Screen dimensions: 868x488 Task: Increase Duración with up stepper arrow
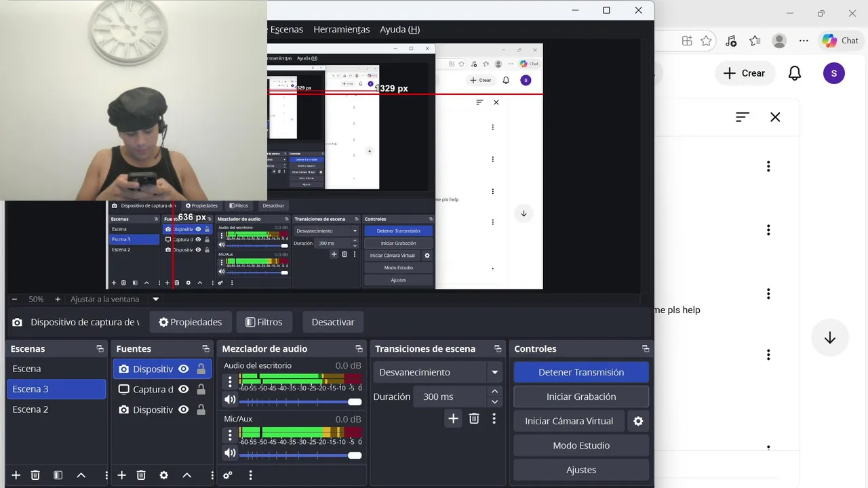(x=494, y=392)
